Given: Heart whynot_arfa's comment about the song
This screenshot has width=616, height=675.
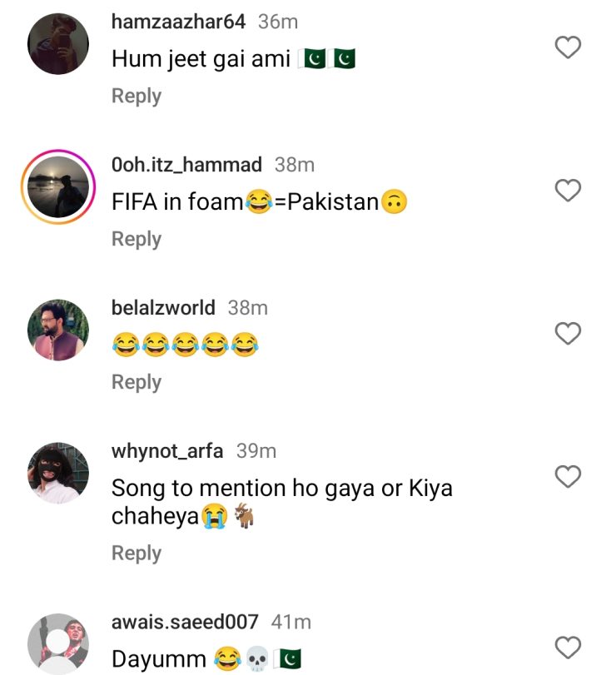Looking at the screenshot, I should (x=568, y=477).
